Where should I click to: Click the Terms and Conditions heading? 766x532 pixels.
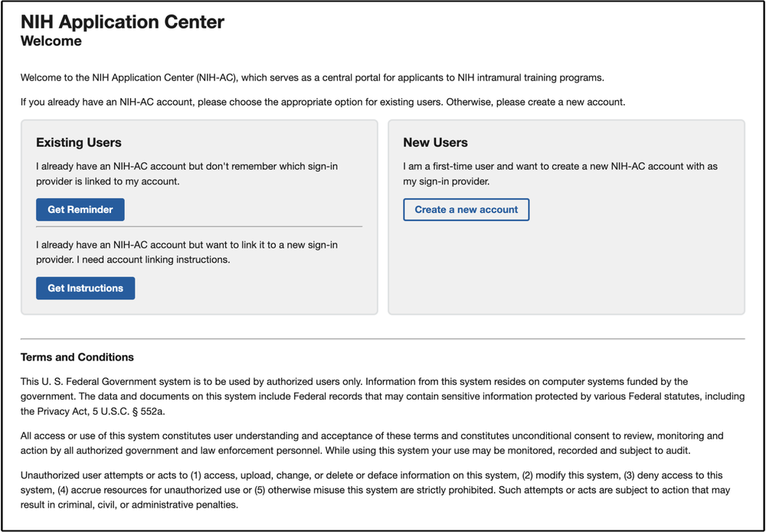pos(77,357)
